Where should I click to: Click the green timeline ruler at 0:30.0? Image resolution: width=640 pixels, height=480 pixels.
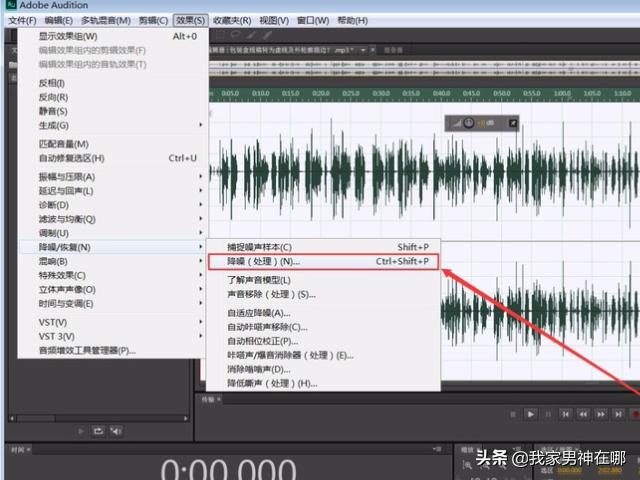click(382, 94)
